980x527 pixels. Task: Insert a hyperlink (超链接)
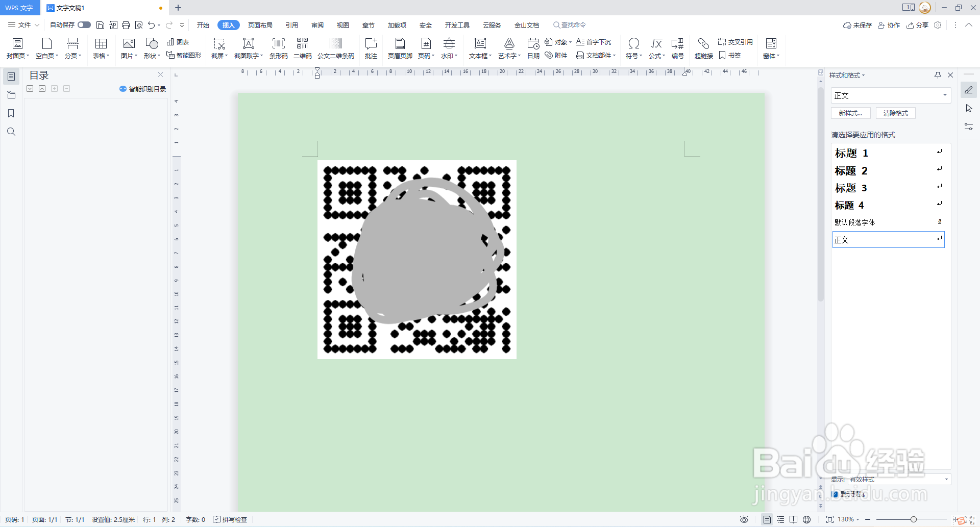click(x=704, y=48)
